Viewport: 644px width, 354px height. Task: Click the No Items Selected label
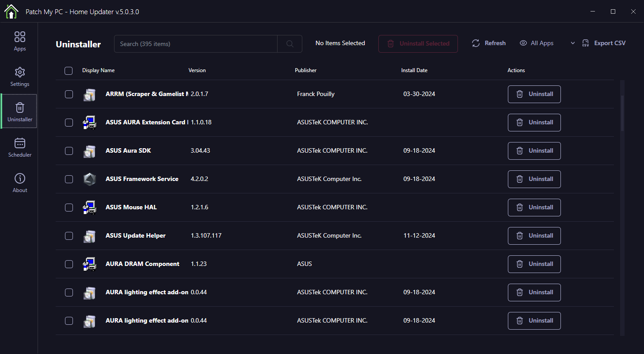[x=340, y=43]
